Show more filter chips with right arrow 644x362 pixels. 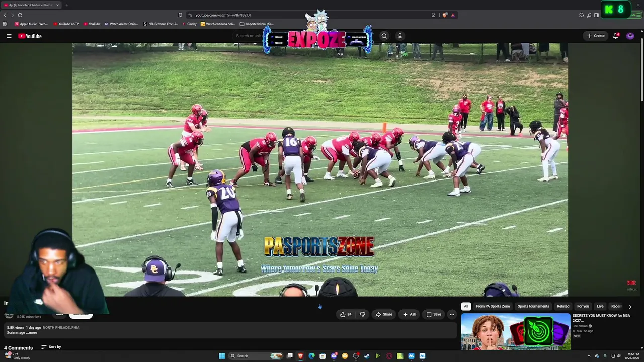click(x=630, y=306)
